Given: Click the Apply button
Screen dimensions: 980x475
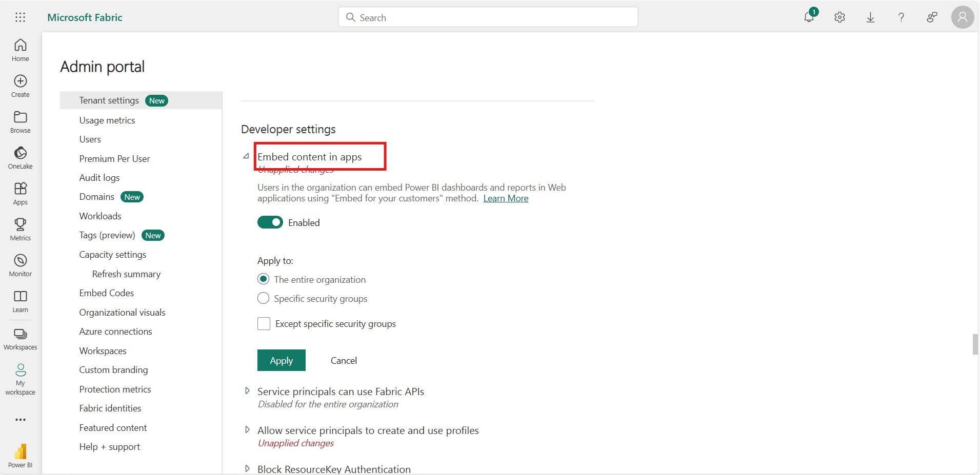Looking at the screenshot, I should pos(281,360).
